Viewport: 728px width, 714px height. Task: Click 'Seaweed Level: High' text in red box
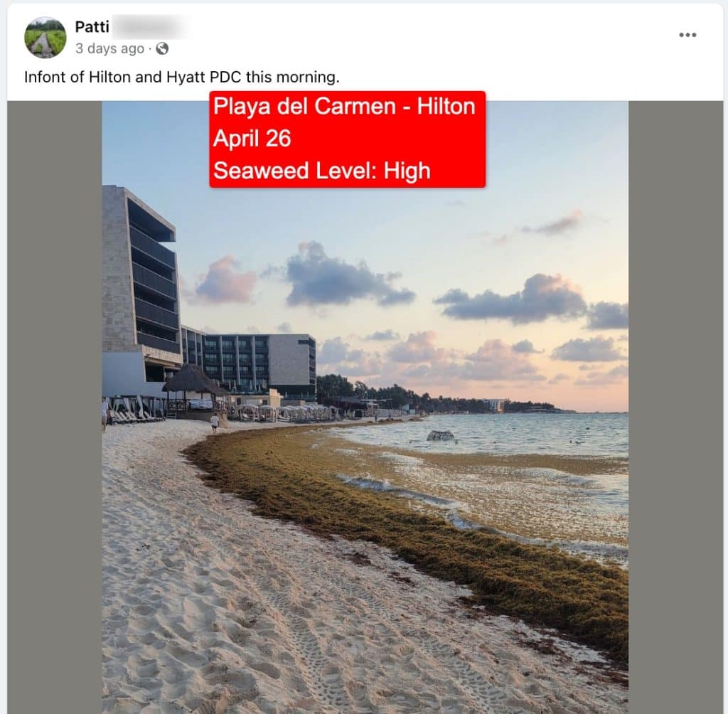pos(322,171)
